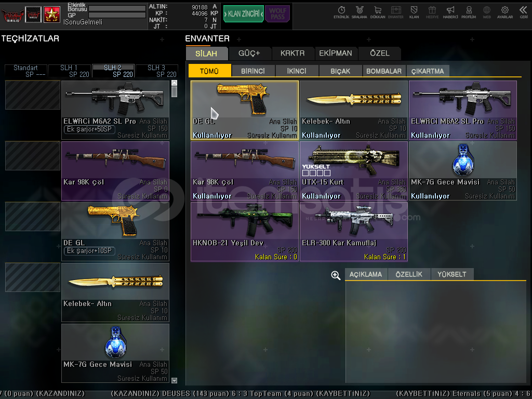The height and width of the screenshot is (399, 532).
Task: Switch to the GÜÇ+ tab
Action: pos(249,54)
